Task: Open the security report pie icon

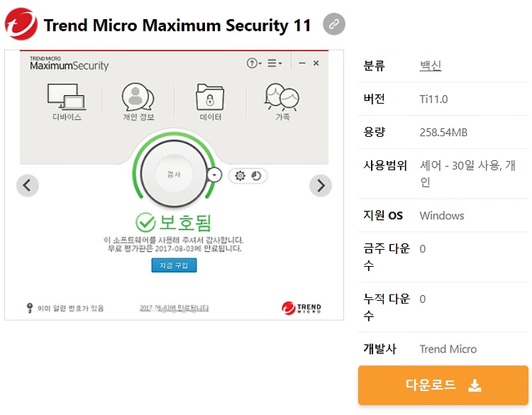Action: click(256, 176)
